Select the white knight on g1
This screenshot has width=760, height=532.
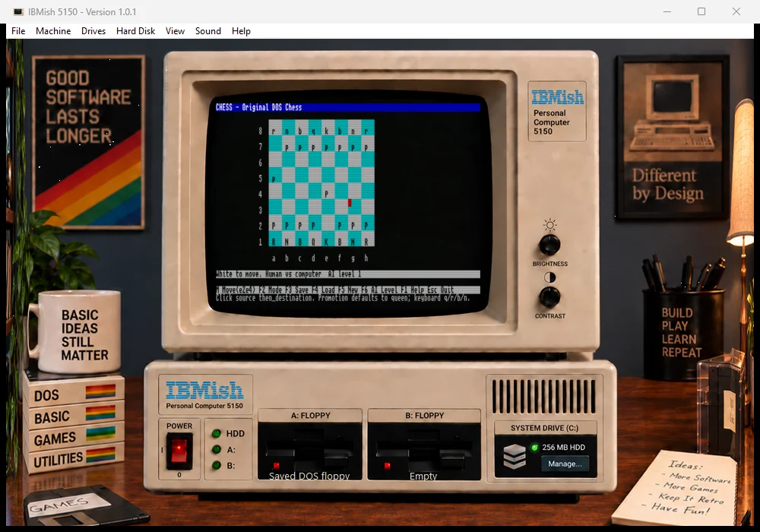353,242
